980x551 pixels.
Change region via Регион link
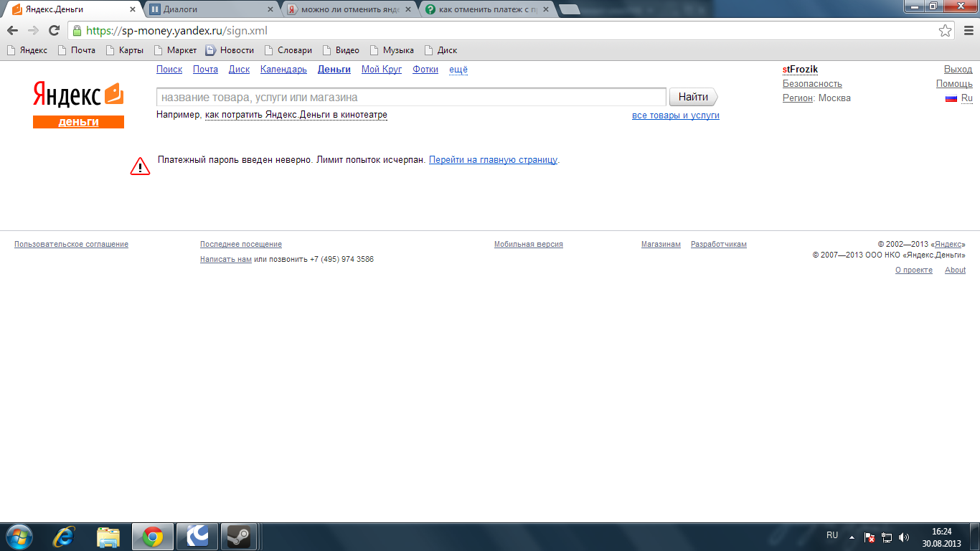click(x=798, y=98)
